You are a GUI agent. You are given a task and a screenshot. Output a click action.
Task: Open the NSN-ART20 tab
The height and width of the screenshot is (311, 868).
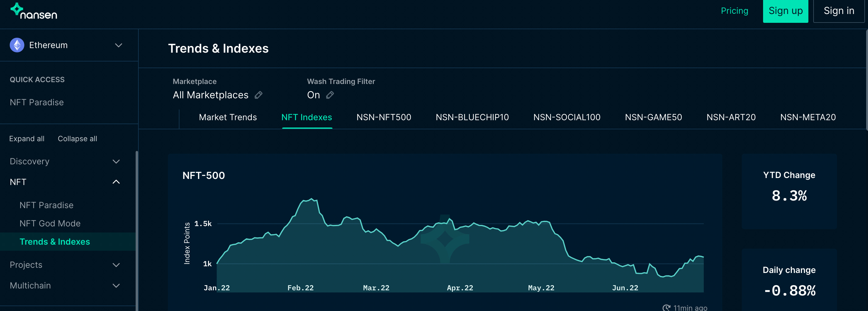[731, 117]
